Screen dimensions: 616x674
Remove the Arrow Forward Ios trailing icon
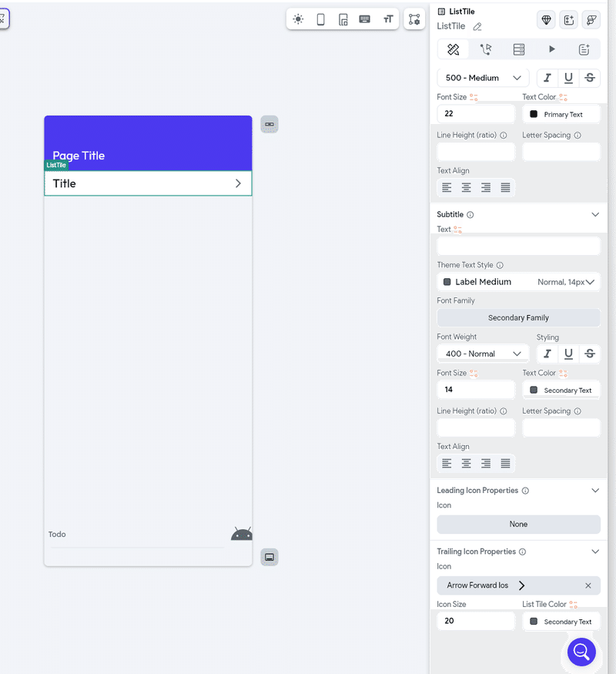(x=588, y=585)
